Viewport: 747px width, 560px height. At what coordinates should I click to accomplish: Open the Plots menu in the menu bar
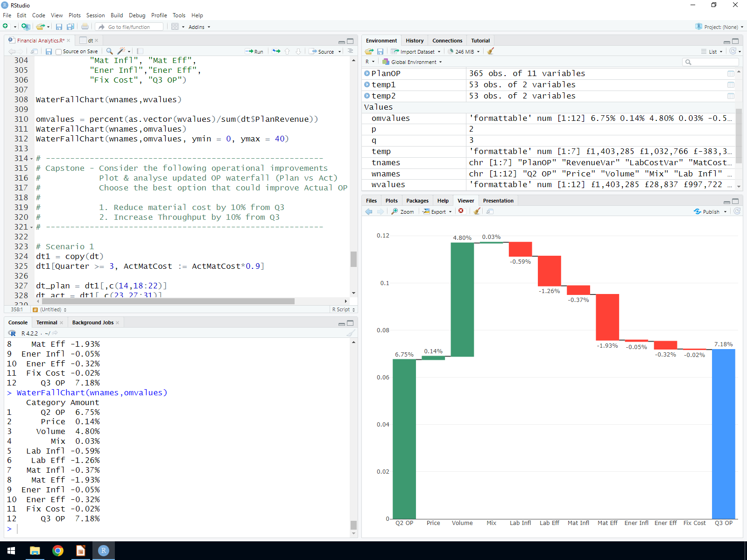pos(74,15)
